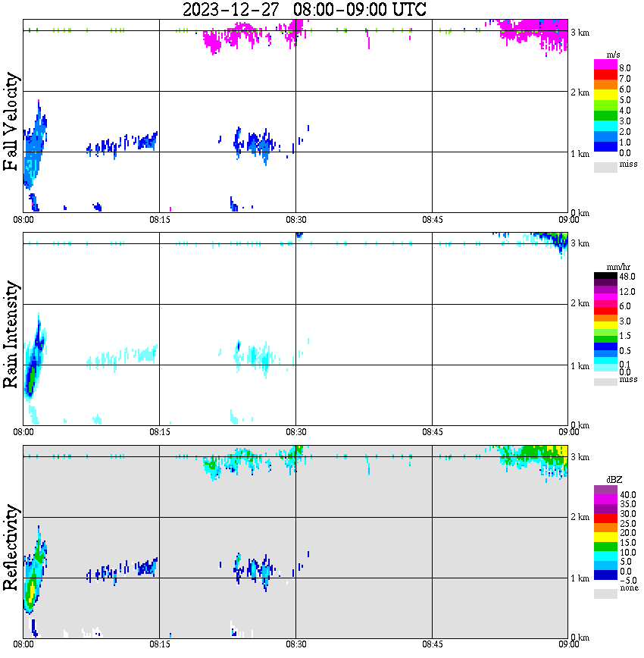Click the 08:15 tick under Reflectivity panel
Screen dimensions: 644x658
(x=159, y=644)
